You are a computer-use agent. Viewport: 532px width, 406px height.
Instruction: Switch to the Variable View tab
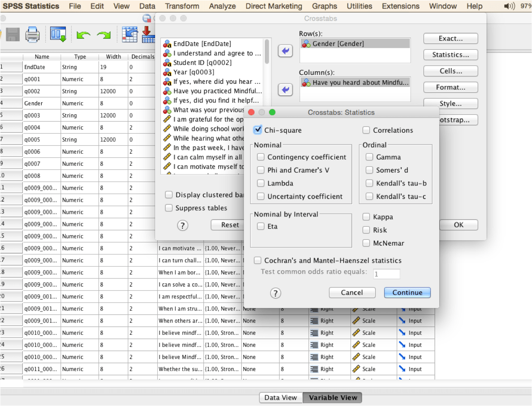(333, 397)
